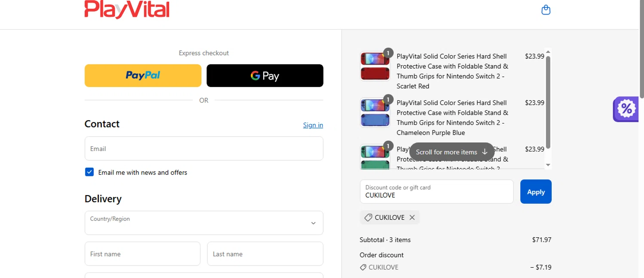Click the Chameleon Purple Blue case thumbnail
This screenshot has width=644, height=278.
click(375, 112)
